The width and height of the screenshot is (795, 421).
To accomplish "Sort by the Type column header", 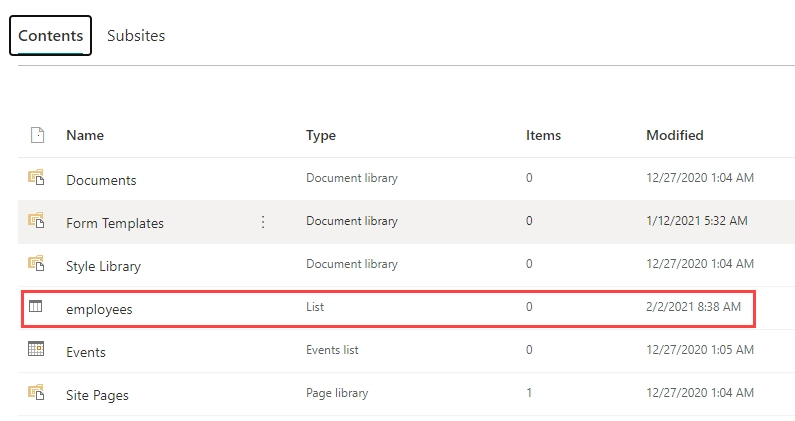I will (320, 135).
